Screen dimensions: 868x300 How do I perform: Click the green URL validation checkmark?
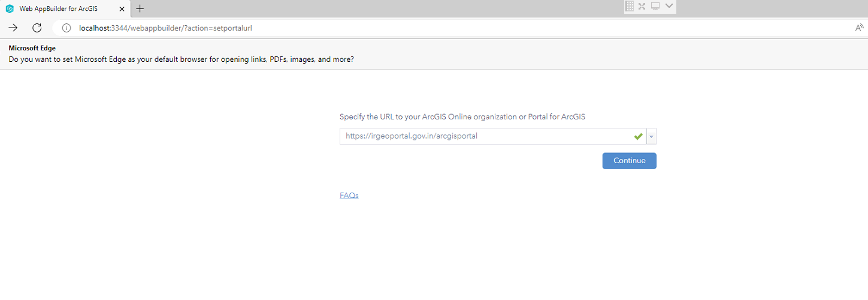point(638,136)
